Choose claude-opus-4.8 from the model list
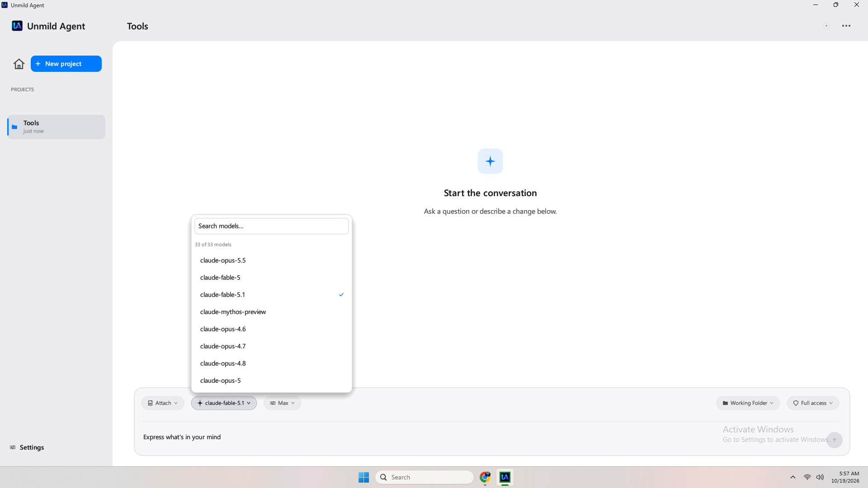 272,363
